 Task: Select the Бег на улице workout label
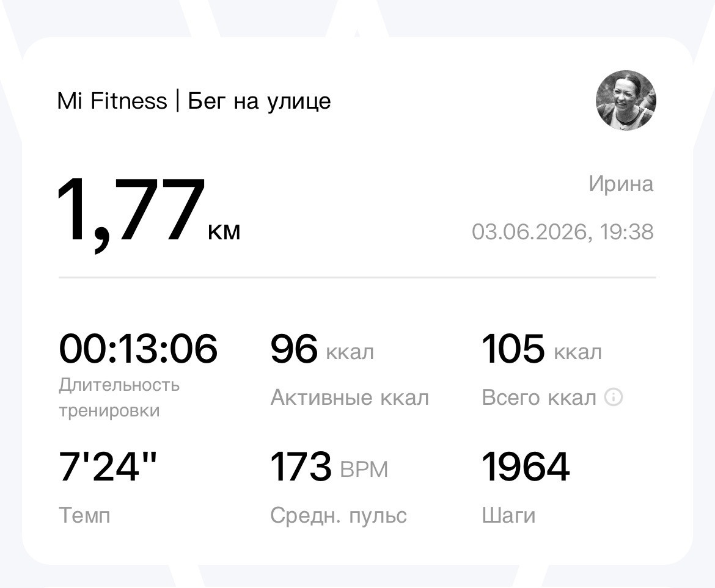point(260,101)
